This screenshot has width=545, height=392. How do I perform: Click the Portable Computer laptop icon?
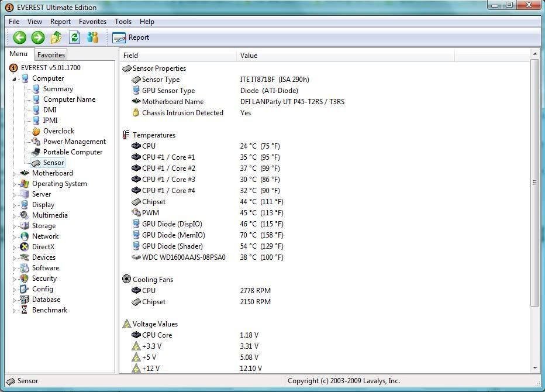pos(36,152)
